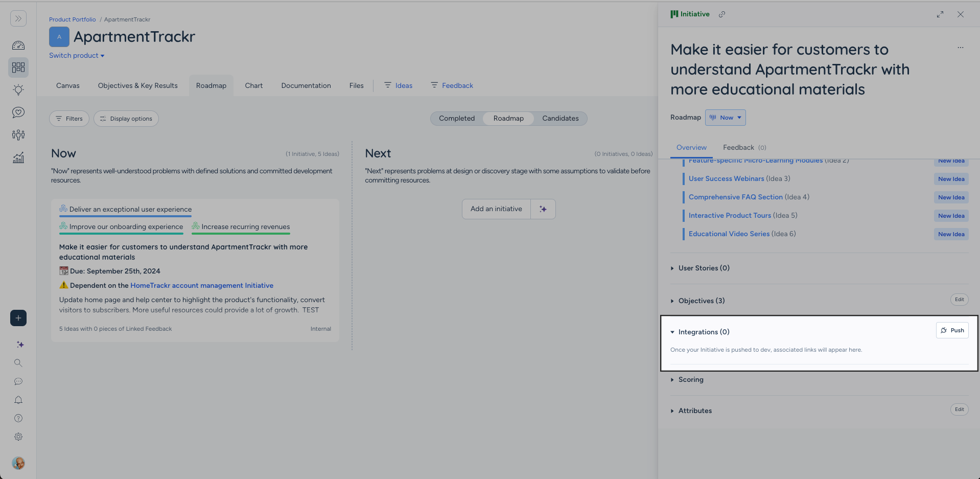The image size is (980, 479).
Task: Open the initiative three-dot more menu
Action: (x=961, y=48)
